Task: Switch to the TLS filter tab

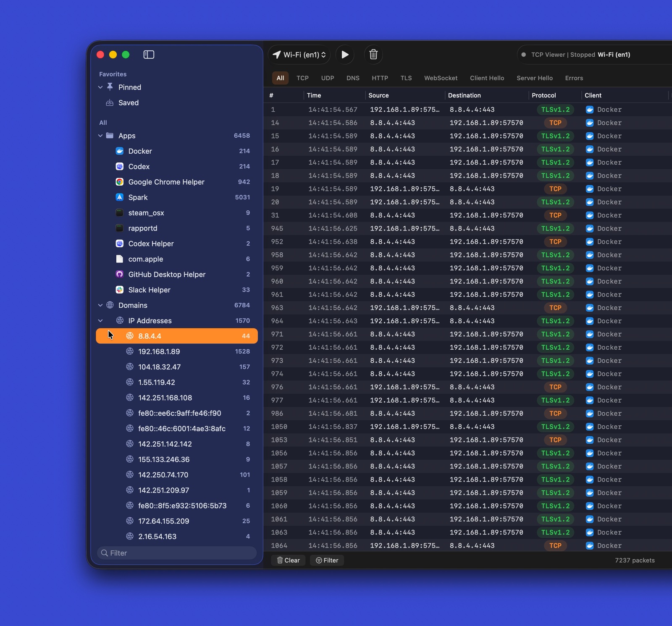Action: tap(406, 78)
